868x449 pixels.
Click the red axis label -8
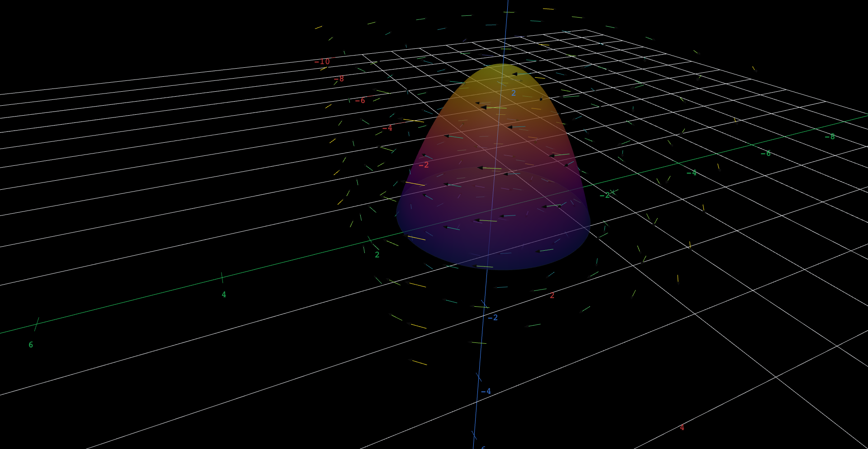[339, 79]
